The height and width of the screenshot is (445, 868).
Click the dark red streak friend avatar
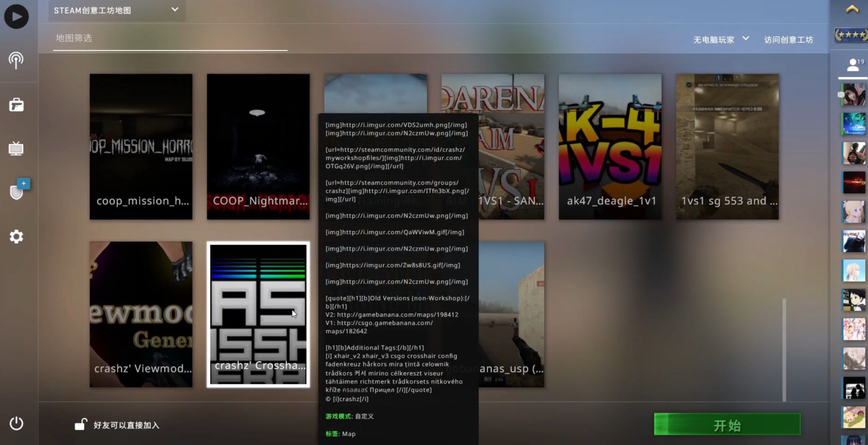click(x=854, y=182)
